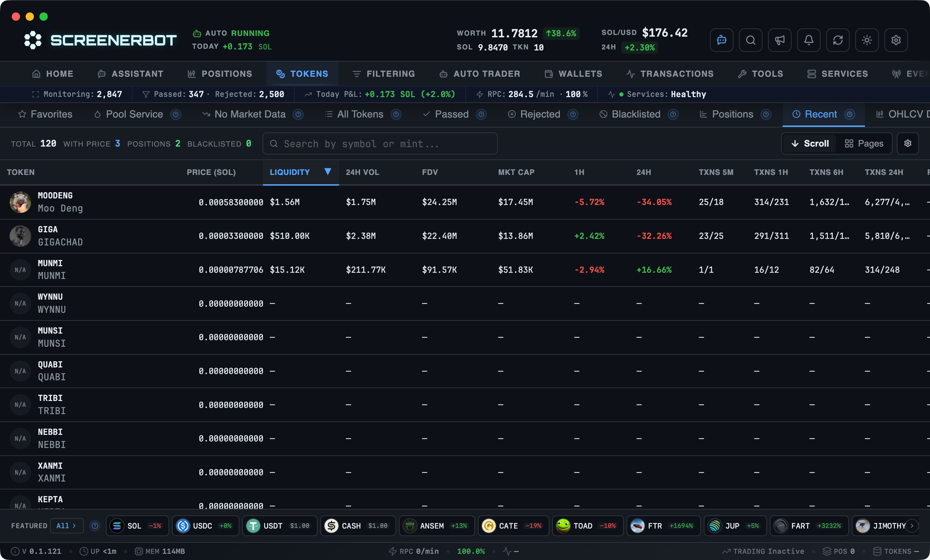The image size is (930, 560).
Task: Focus the symbol or mint search field
Action: point(380,143)
